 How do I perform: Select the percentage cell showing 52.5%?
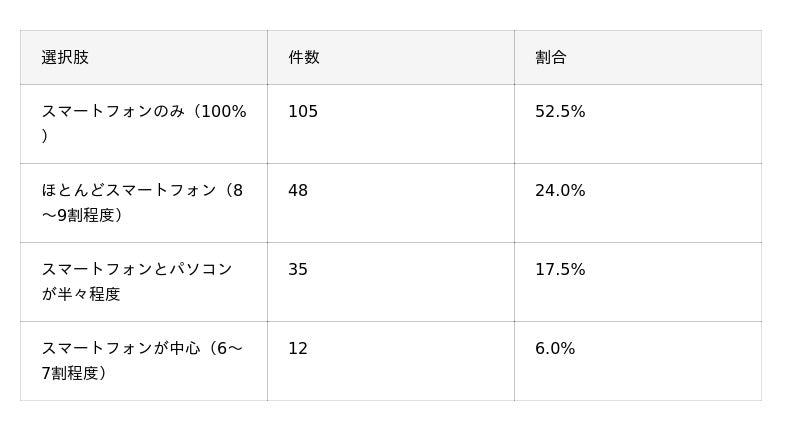tap(638, 124)
